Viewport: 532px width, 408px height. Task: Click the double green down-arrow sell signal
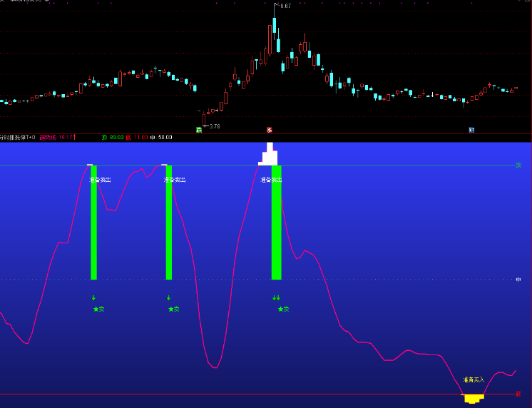[276, 298]
